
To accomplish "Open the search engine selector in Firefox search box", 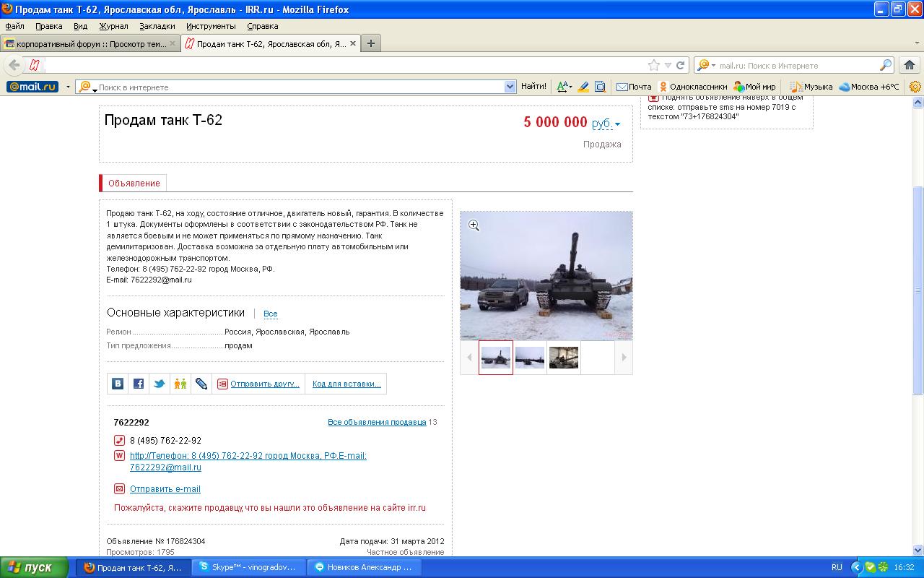I will (x=705, y=65).
